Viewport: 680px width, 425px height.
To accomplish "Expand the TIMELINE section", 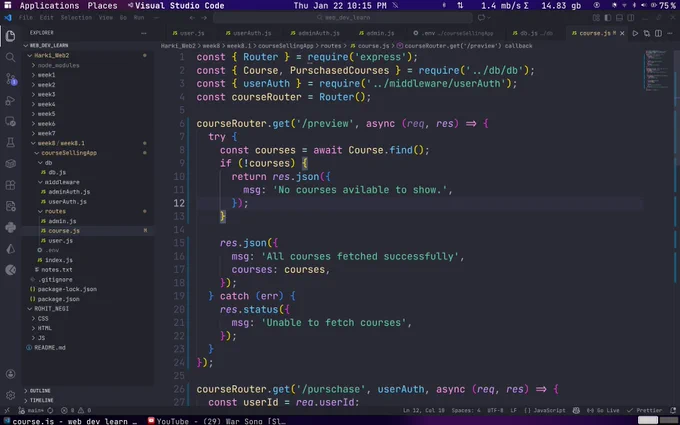I will (x=88, y=400).
